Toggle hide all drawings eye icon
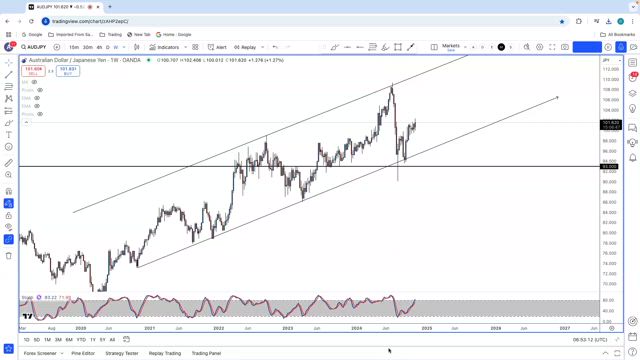The image size is (640, 360). coord(9,227)
